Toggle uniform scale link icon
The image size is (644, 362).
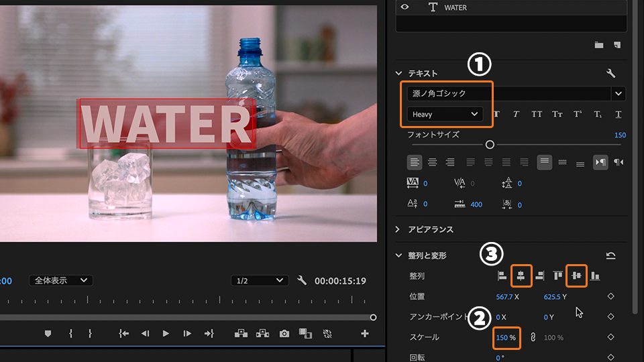(x=533, y=337)
